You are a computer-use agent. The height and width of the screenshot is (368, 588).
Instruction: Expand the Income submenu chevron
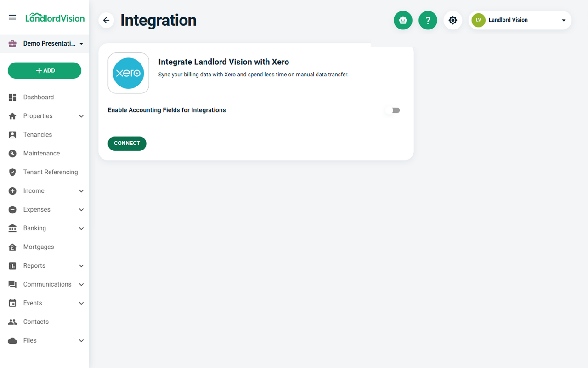(x=81, y=191)
